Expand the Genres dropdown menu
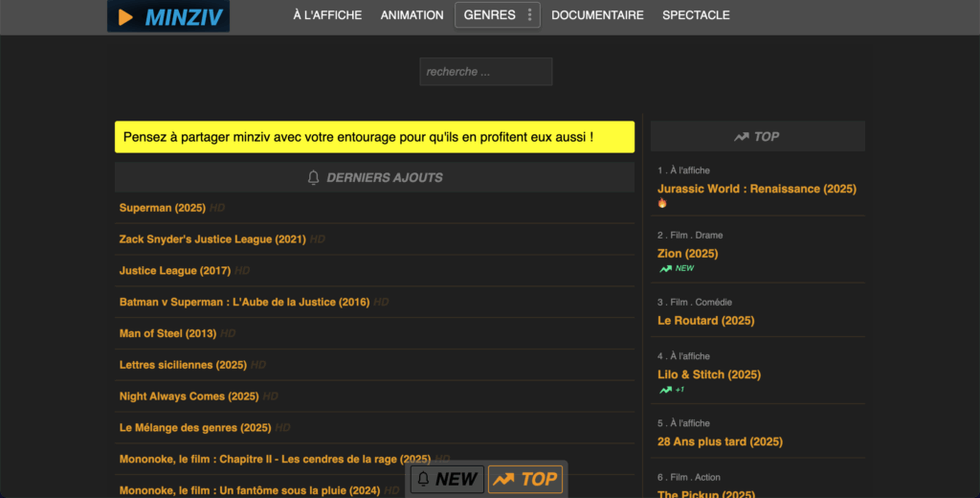 (x=489, y=15)
